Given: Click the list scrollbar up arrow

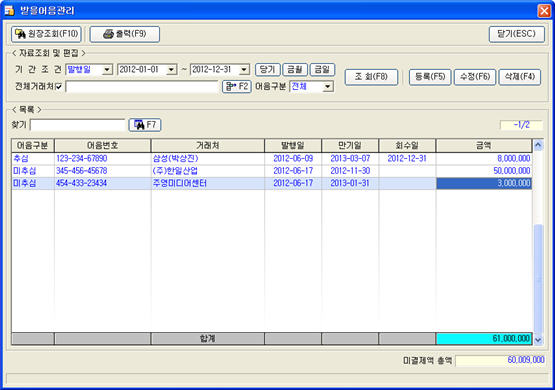Looking at the screenshot, I should tap(538, 145).
